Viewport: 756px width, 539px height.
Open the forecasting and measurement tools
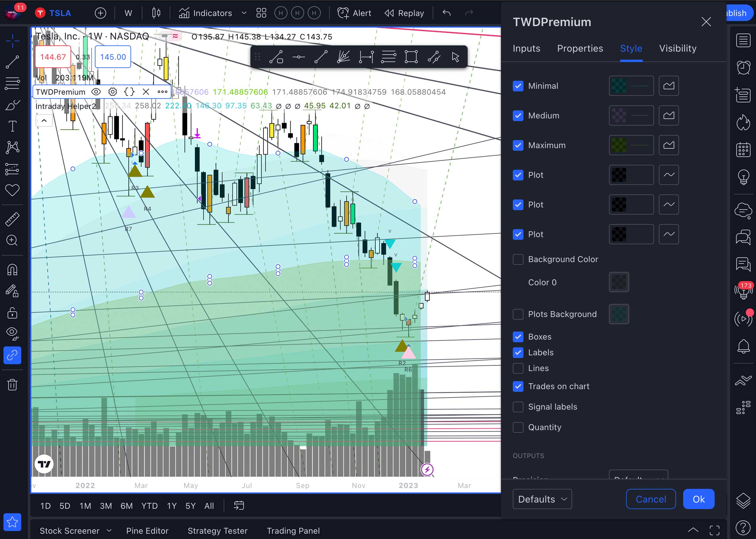coord(13,169)
